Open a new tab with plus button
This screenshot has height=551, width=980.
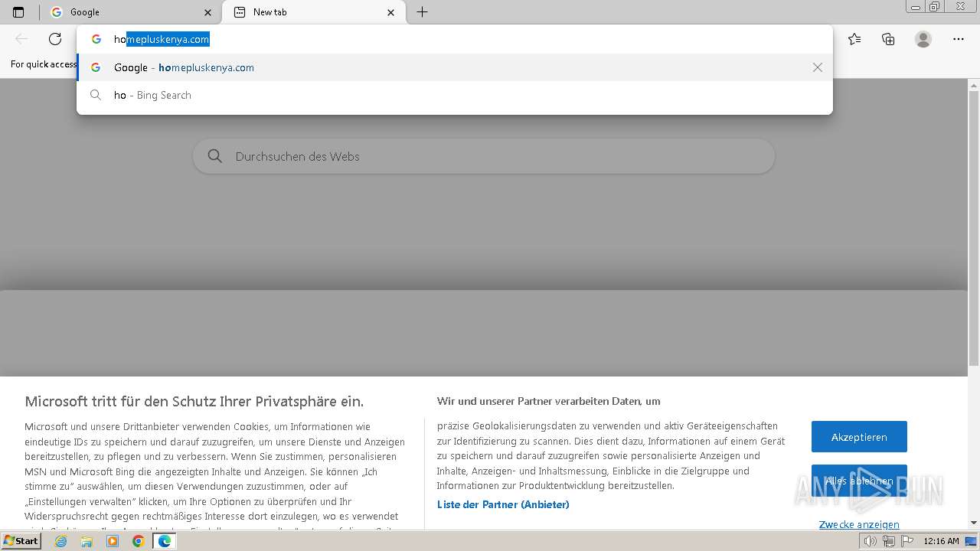click(x=422, y=12)
